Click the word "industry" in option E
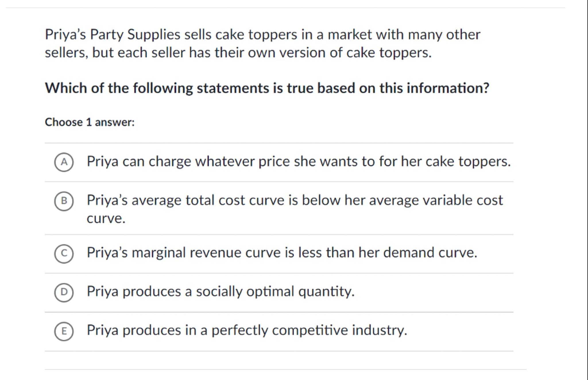Screen dimensions: 588x380 pos(379,330)
